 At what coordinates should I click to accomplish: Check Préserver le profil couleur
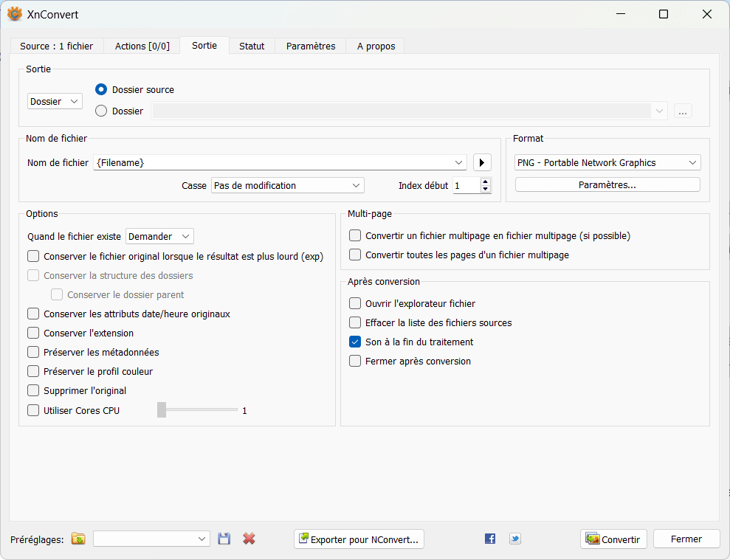pos(33,371)
